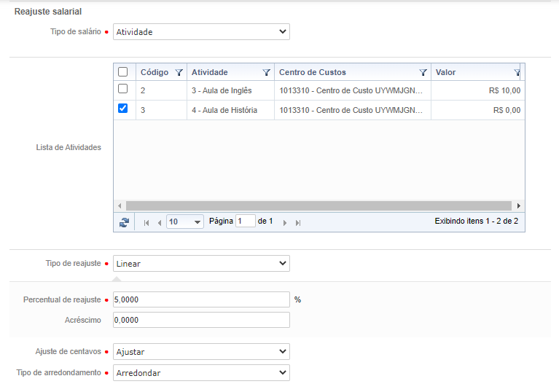
Task: Refresh the activities grid
Action: 124,222
